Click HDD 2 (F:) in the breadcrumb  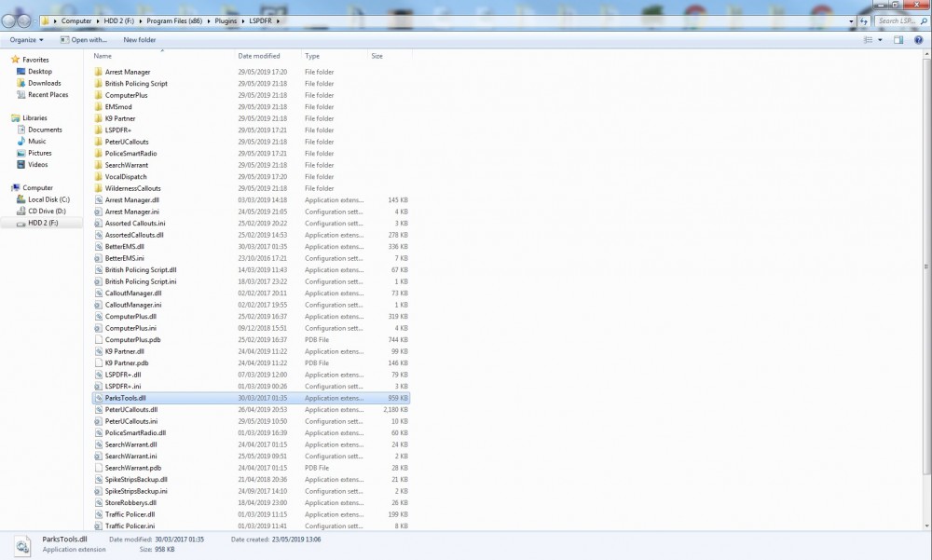pos(119,20)
